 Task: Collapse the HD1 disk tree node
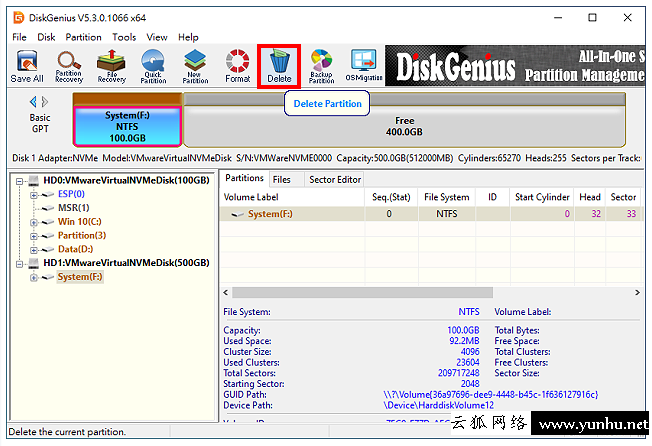20,264
